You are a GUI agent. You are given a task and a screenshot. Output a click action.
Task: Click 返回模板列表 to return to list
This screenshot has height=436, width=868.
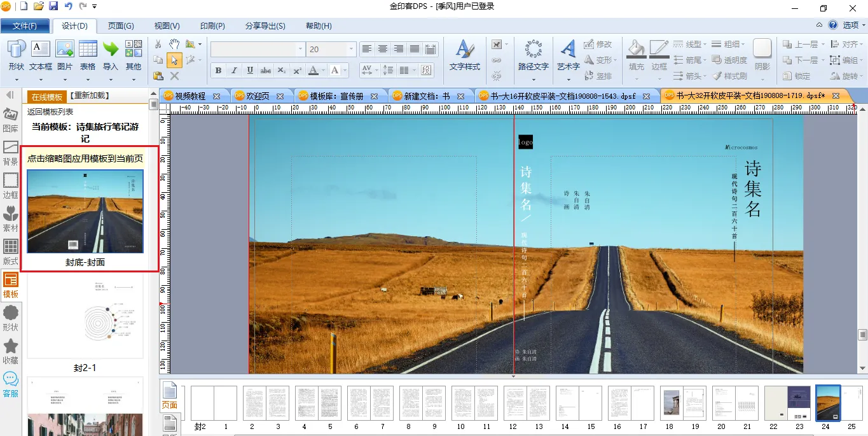pos(50,112)
